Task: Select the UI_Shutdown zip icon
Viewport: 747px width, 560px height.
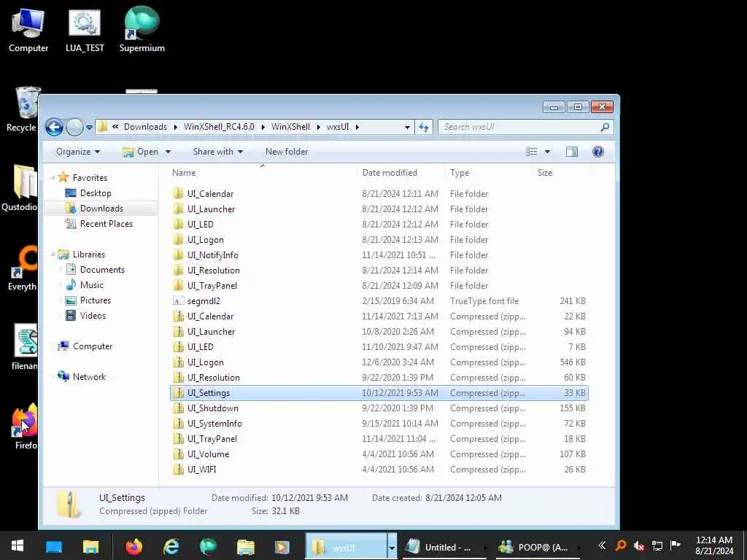Action: (178, 408)
